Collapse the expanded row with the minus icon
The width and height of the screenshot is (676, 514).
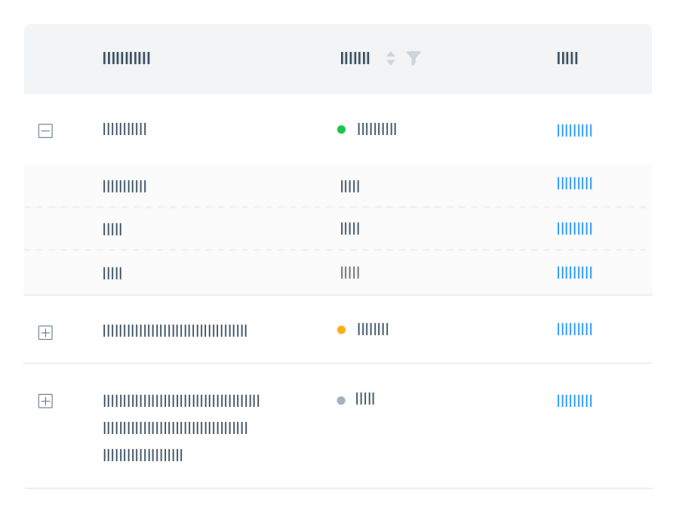point(45,131)
